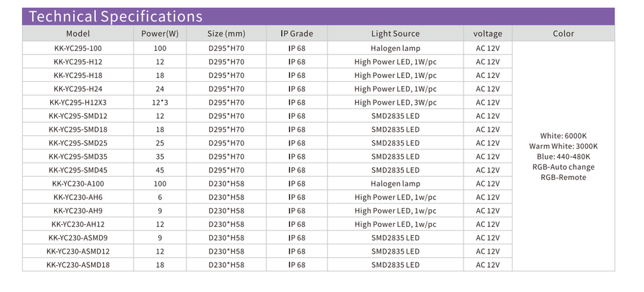This screenshot has height=292, width=644.
Task: Click the KK-YC295-100 model cell
Action: 78,48
